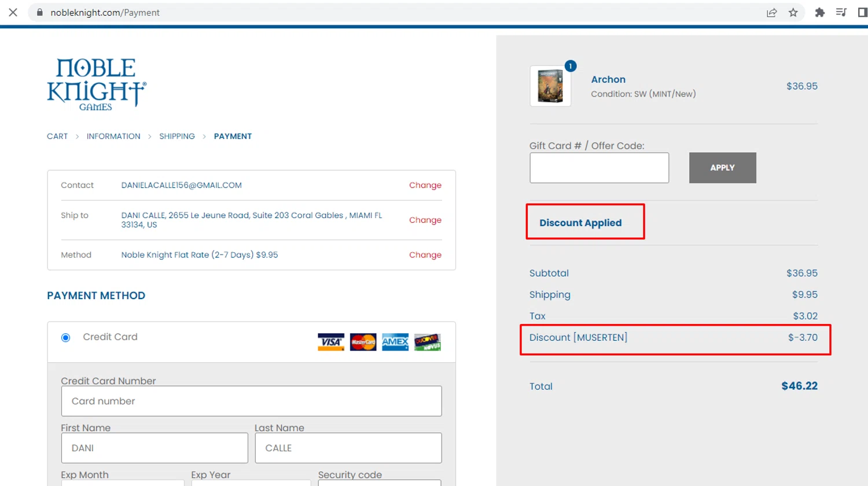This screenshot has height=486, width=868.
Task: Click the Exp Year label
Action: coord(211,474)
